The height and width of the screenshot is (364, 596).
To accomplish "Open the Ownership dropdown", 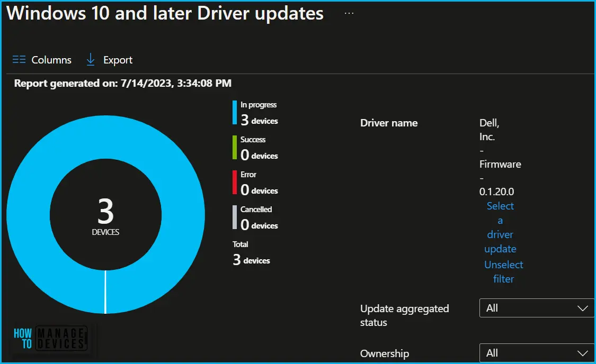I will (x=537, y=353).
